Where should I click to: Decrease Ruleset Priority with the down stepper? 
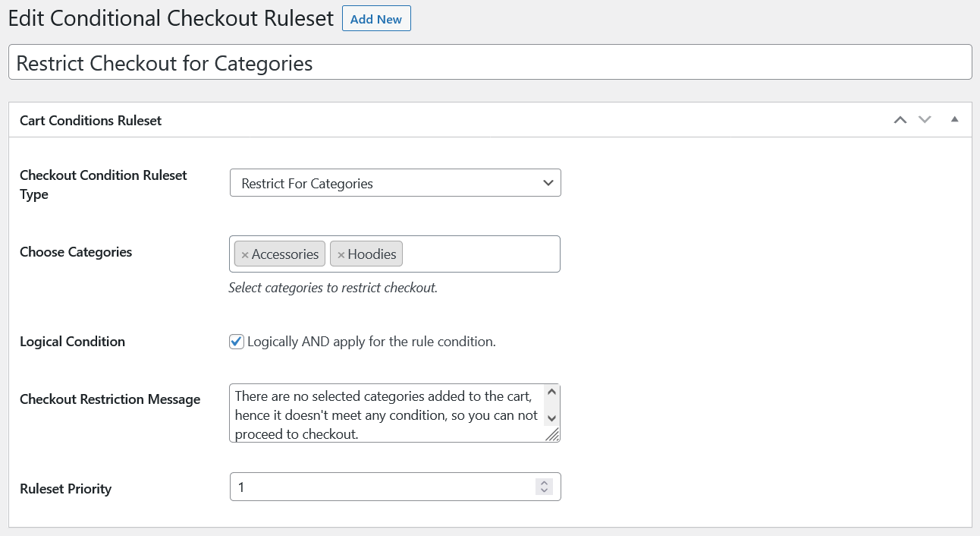pyautogui.click(x=545, y=490)
